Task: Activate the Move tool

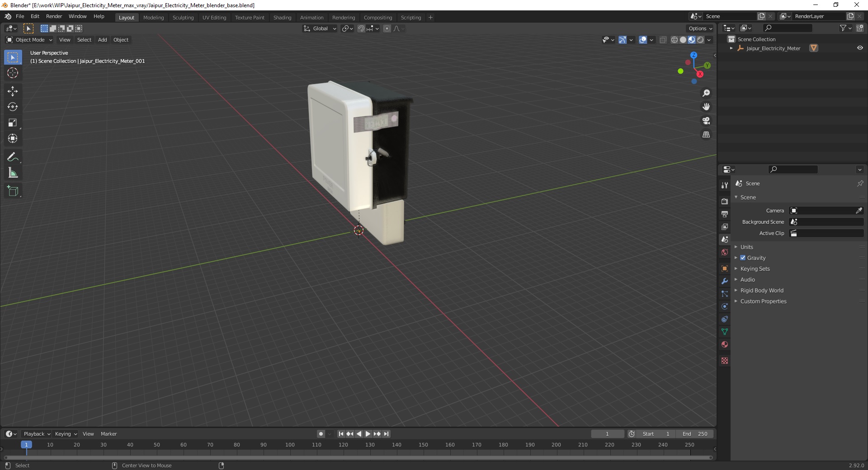Action: [13, 91]
